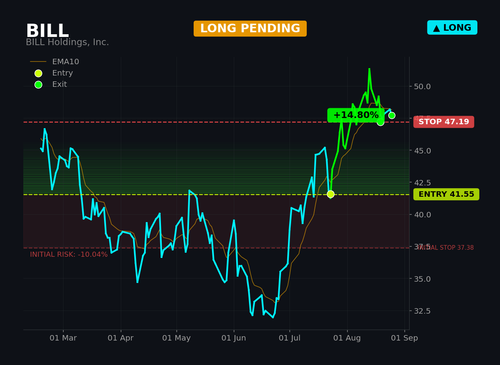The image size is (500, 365).
Task: Click the 50.0 price axis label
Action: pyautogui.click(x=422, y=87)
